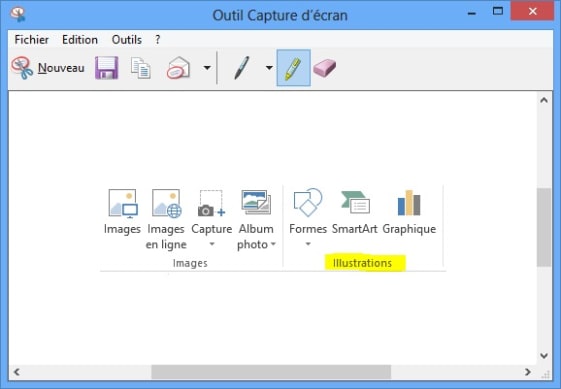Click the Snipping Tool icon in title bar

[x=18, y=15]
